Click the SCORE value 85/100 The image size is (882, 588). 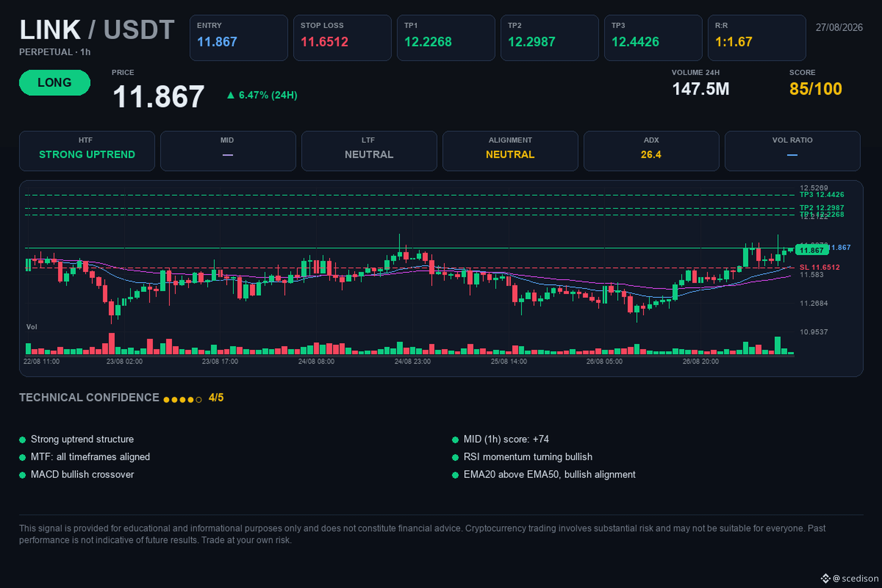(x=815, y=89)
